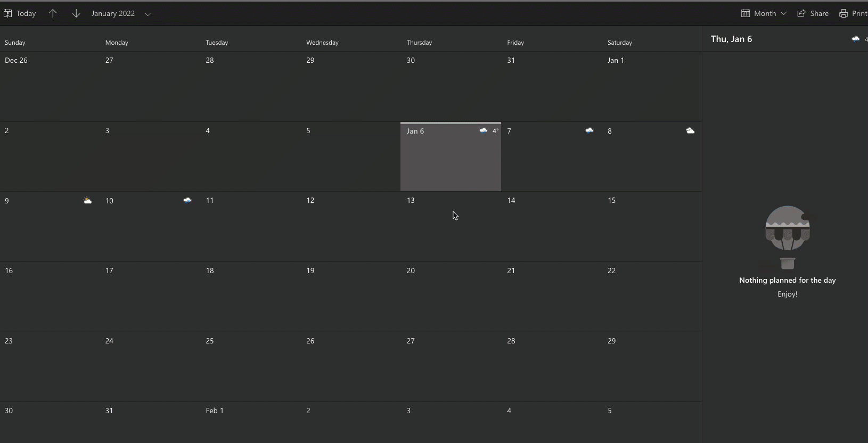Click weather icon on January 10

pyautogui.click(x=187, y=201)
